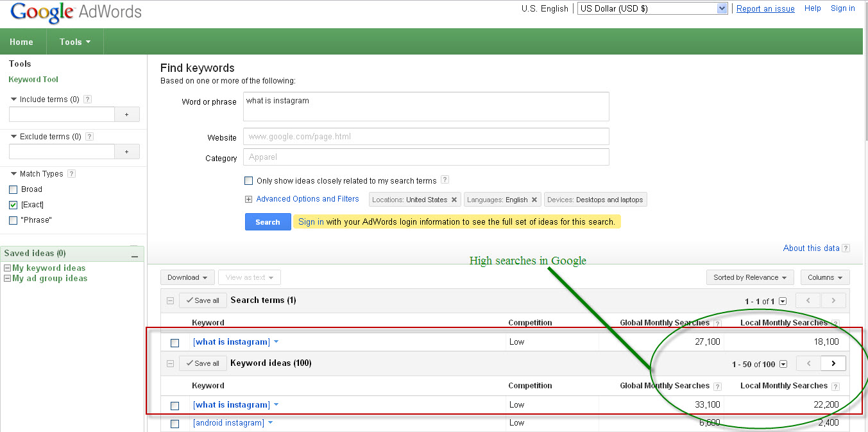The height and width of the screenshot is (432, 868).
Task: Click Save all in Keyword ideas
Action: click(x=203, y=363)
